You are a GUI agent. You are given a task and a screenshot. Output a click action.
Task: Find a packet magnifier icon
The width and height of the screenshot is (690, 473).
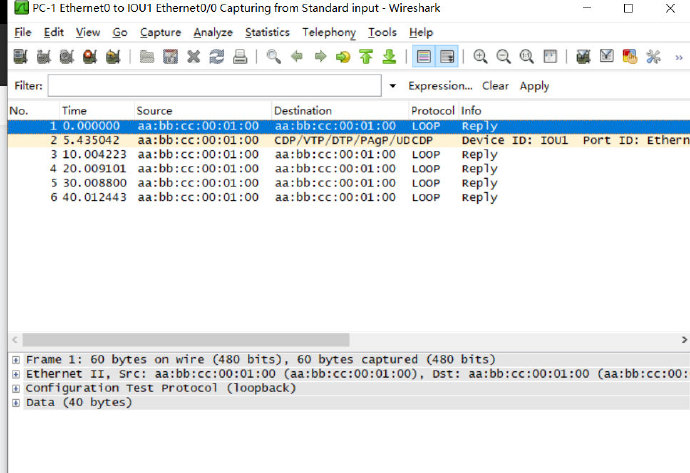[x=274, y=57]
